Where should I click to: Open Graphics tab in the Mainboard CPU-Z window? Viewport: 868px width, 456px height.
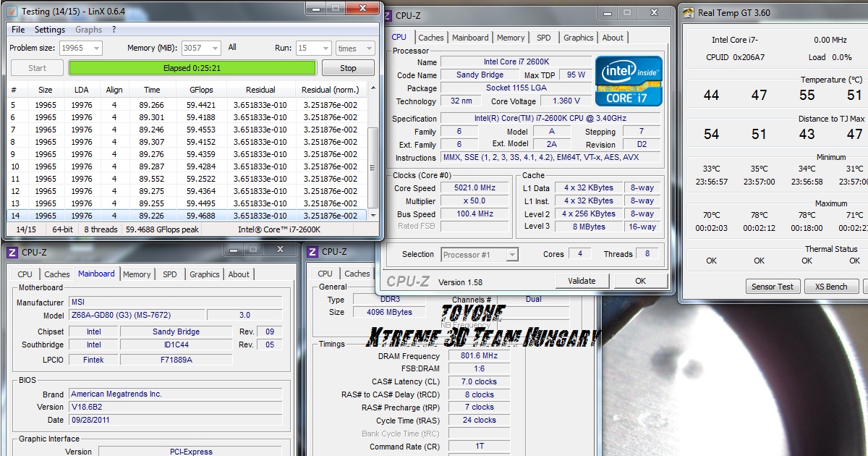coord(205,274)
